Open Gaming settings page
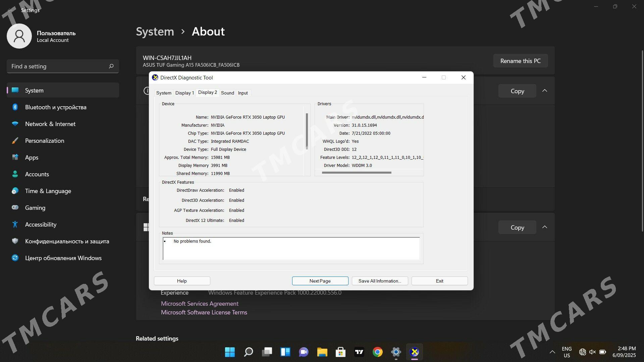The image size is (644, 362). point(63,208)
